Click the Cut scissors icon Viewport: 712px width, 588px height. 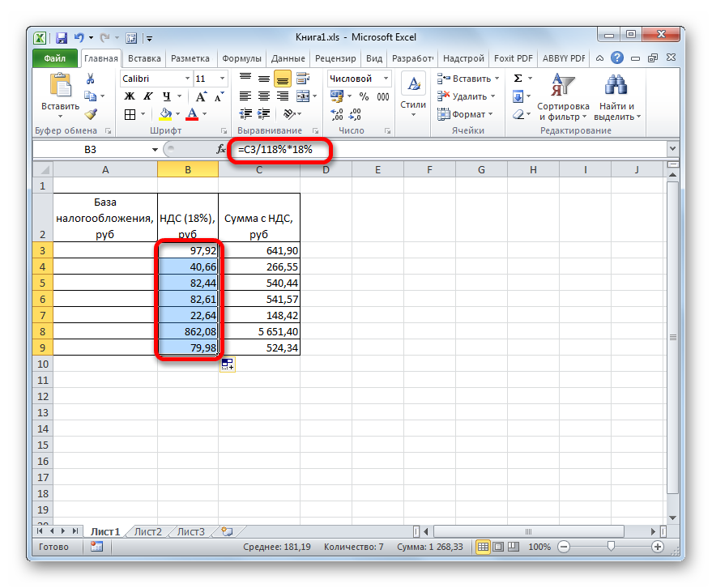tap(91, 79)
